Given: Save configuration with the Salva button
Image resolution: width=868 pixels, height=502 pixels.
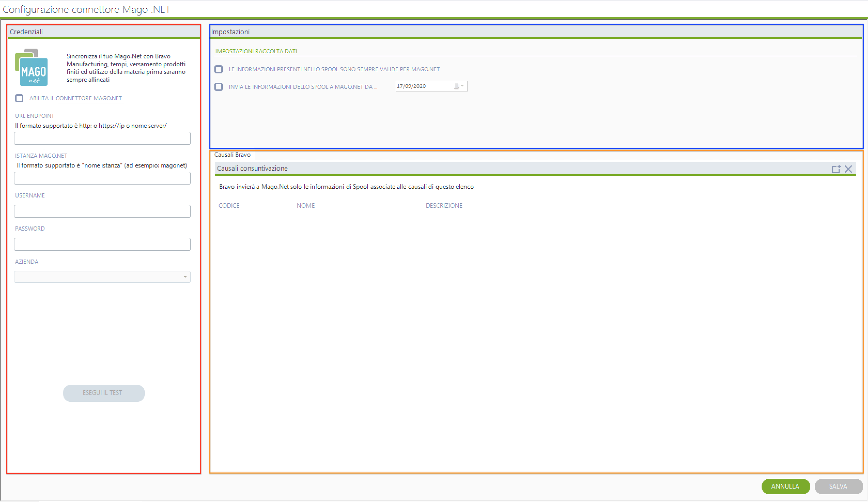Looking at the screenshot, I should [x=838, y=486].
